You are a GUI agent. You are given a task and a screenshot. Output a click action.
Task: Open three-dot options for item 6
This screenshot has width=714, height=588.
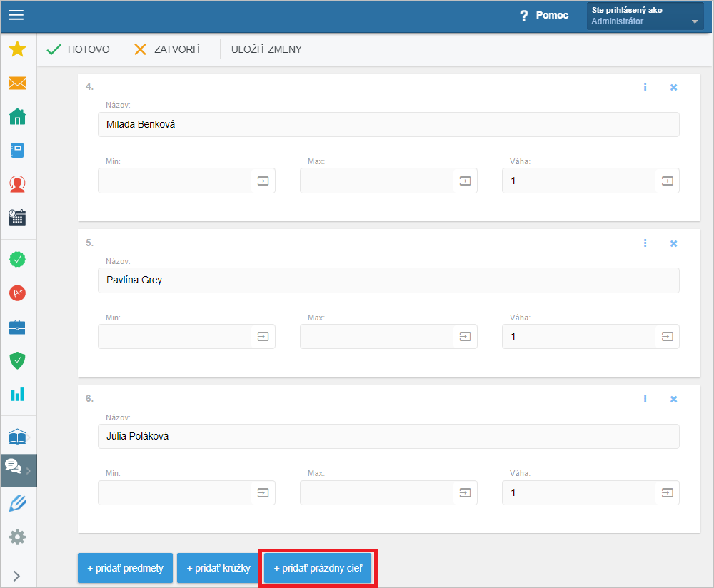pyautogui.click(x=645, y=399)
